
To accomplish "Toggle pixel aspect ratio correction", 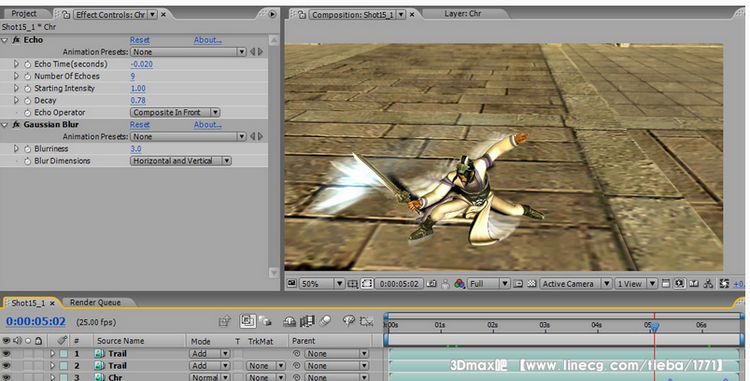I will (665, 283).
